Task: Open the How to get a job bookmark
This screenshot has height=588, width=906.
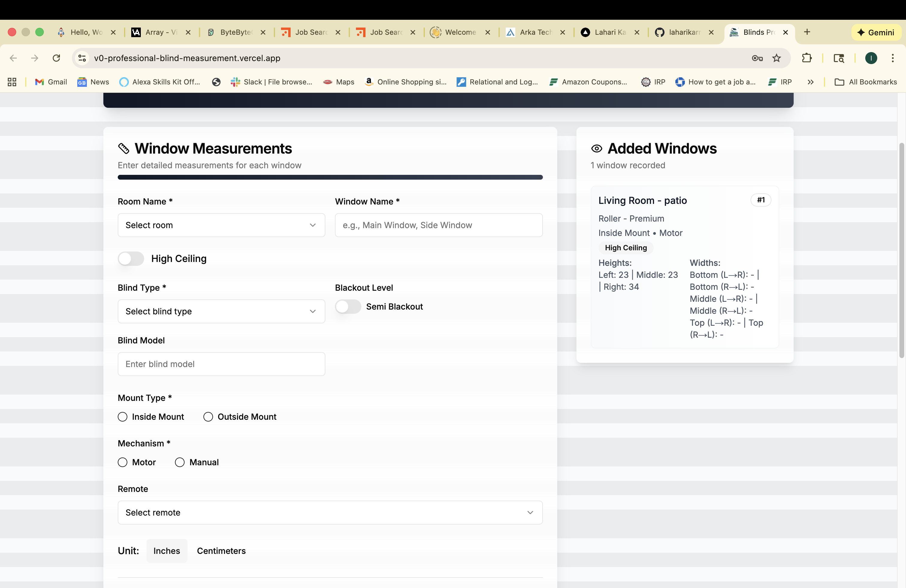Action: click(716, 82)
